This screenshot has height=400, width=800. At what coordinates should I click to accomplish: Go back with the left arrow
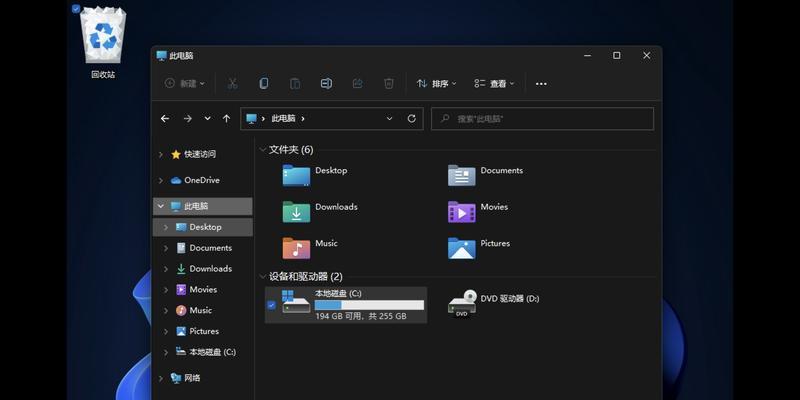click(x=165, y=118)
